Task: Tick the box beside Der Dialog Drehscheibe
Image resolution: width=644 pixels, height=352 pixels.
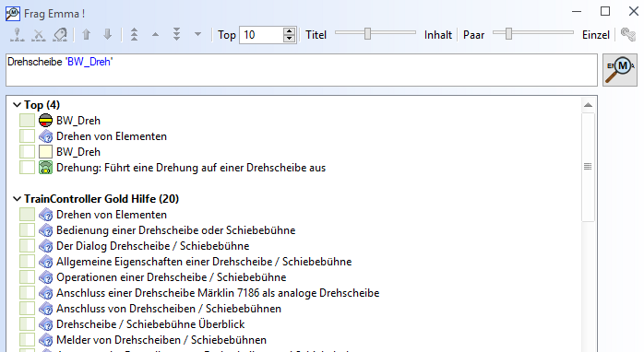Action: pos(27,246)
